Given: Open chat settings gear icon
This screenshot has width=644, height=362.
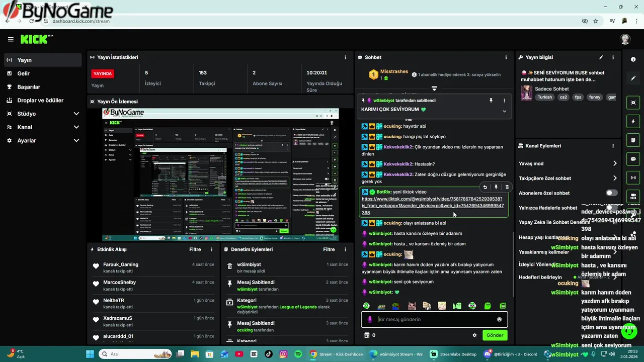Looking at the screenshot, I should coord(474,335).
